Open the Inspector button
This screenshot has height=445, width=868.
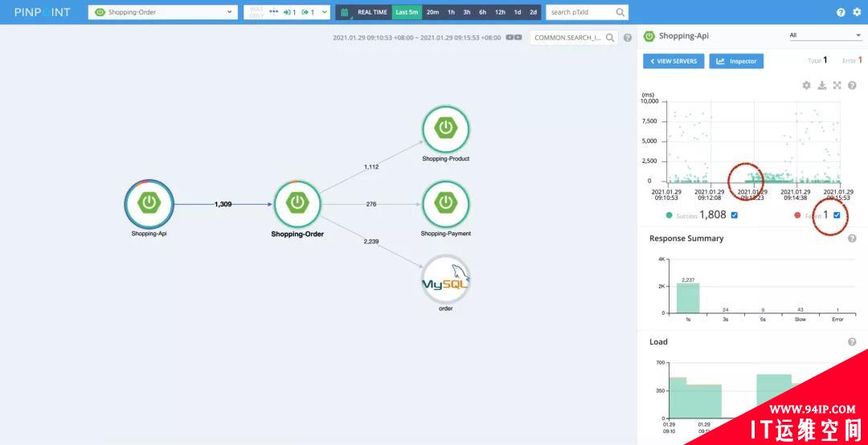736,61
